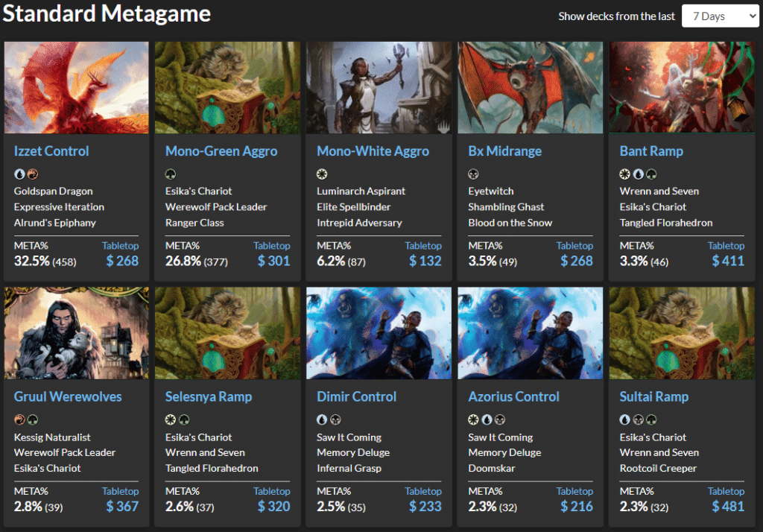
Task: Go to the Azorius Control deck page
Action: pyautogui.click(x=513, y=397)
